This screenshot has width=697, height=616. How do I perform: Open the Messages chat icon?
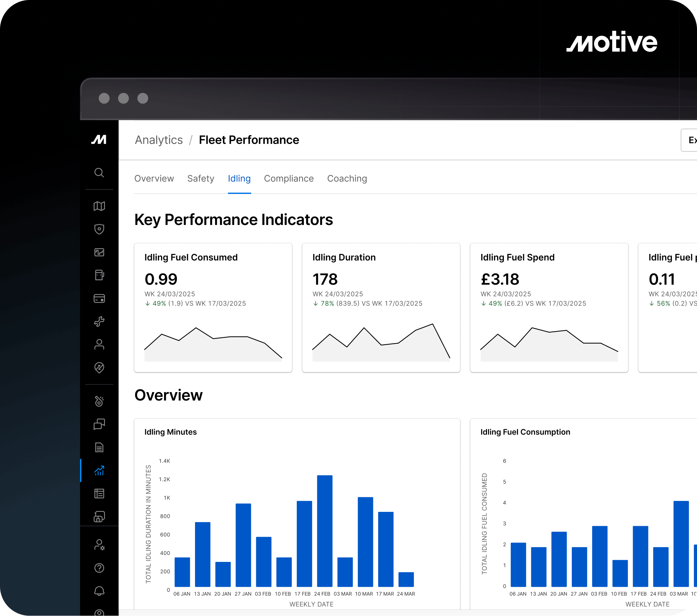tap(99, 424)
